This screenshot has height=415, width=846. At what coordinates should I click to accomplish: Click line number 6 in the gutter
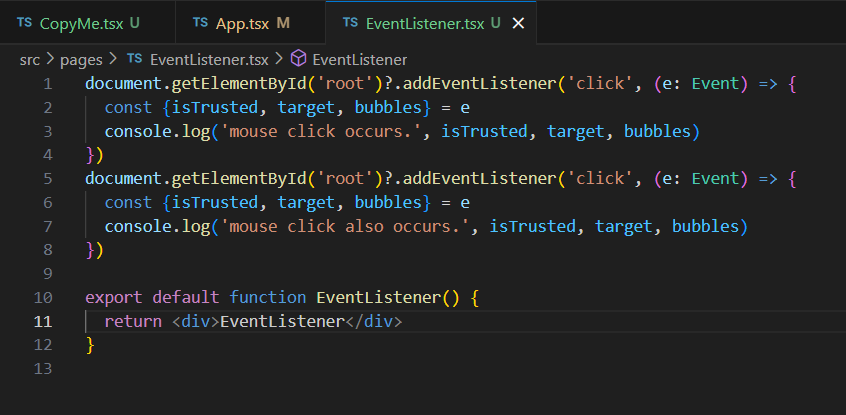[x=47, y=203]
